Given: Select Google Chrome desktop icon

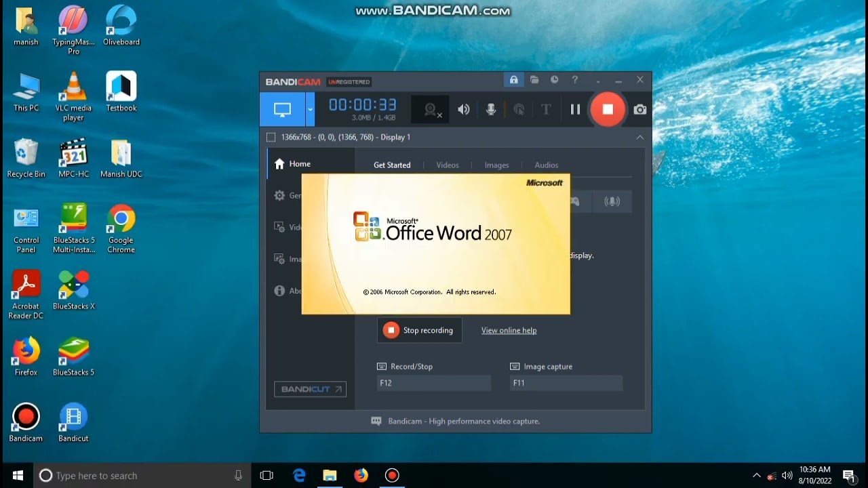Looking at the screenshot, I should pyautogui.click(x=121, y=228).
